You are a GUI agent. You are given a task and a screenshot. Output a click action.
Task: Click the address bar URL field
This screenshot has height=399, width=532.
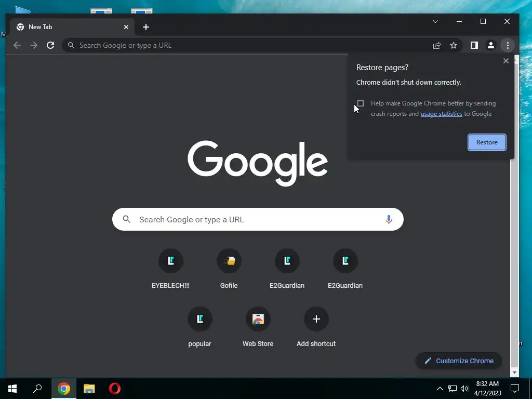click(x=251, y=46)
